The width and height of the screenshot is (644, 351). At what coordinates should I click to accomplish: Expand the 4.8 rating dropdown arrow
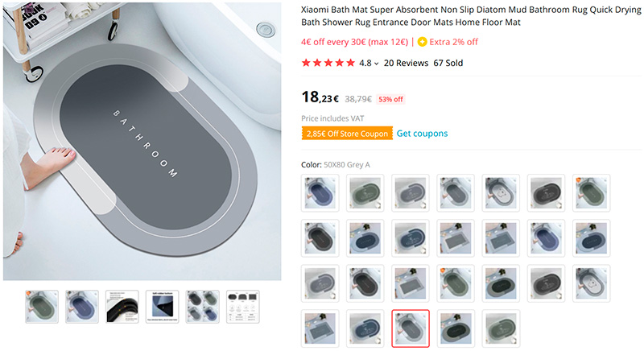(x=377, y=64)
